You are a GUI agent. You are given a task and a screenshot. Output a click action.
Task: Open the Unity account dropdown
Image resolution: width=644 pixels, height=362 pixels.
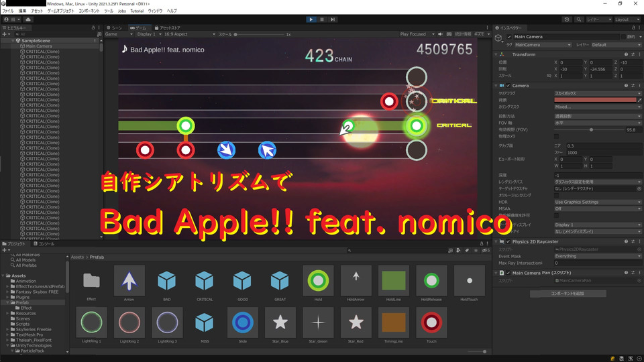point(12,19)
